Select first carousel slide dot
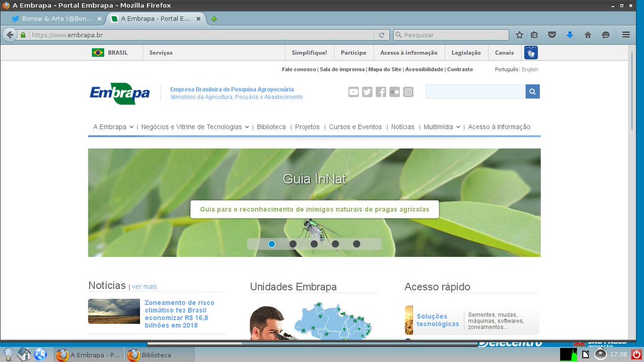The height and width of the screenshot is (362, 644). point(272,244)
